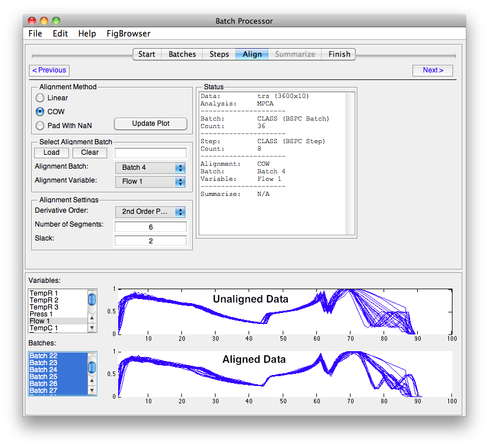The image size is (489, 448).
Task: Click the Clear button
Action: tap(90, 152)
